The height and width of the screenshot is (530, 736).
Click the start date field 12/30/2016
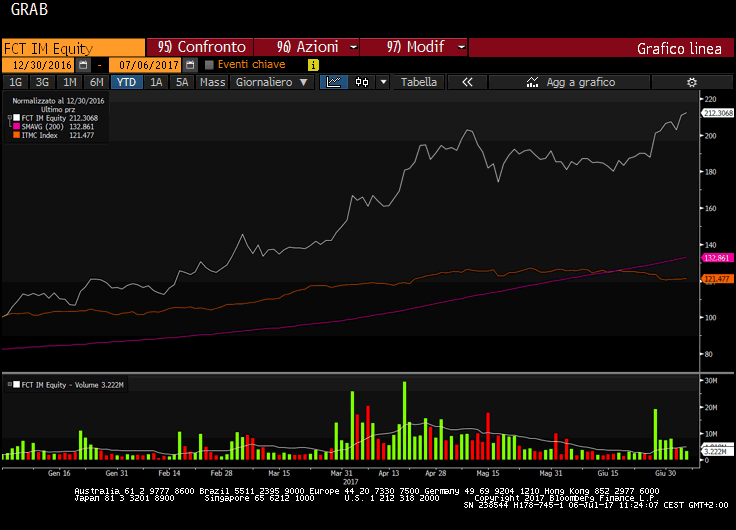click(47, 64)
